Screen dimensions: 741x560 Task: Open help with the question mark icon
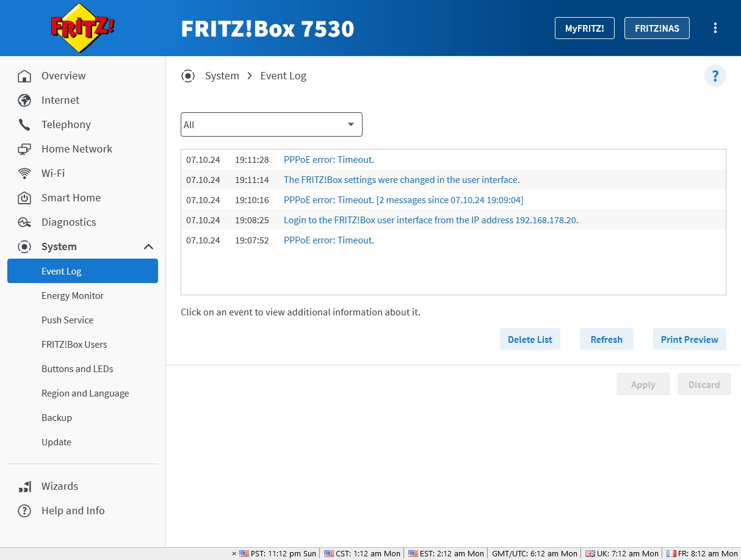coord(715,76)
